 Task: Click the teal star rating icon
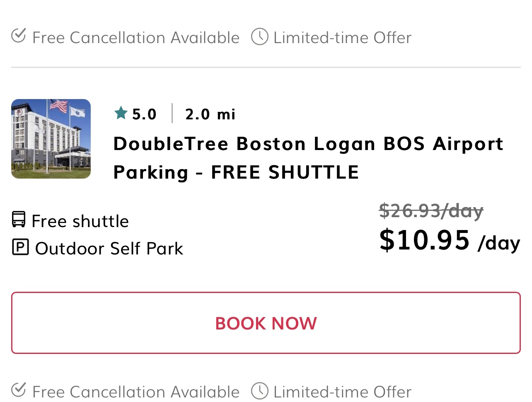pyautogui.click(x=121, y=113)
